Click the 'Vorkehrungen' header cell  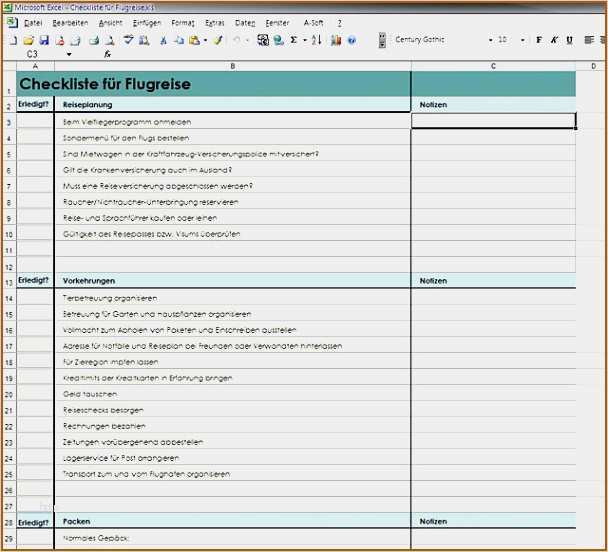(233, 281)
